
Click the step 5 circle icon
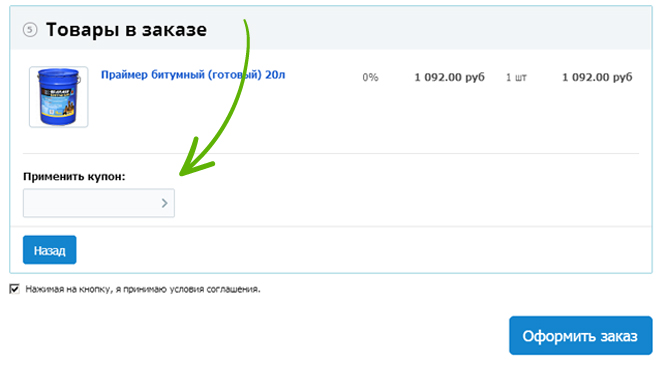pos(30,30)
